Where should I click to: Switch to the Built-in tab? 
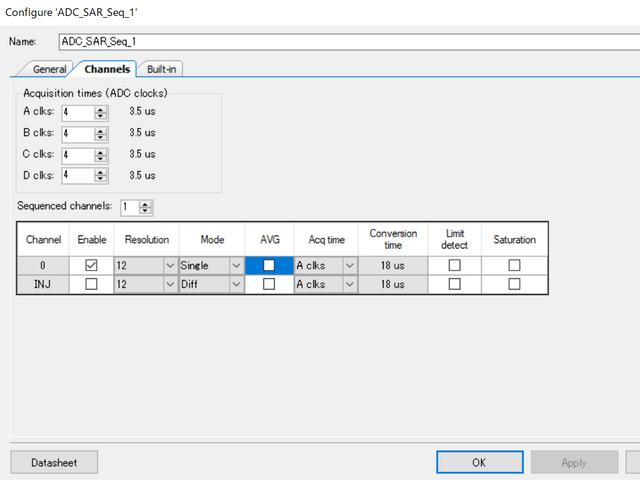[x=164, y=69]
